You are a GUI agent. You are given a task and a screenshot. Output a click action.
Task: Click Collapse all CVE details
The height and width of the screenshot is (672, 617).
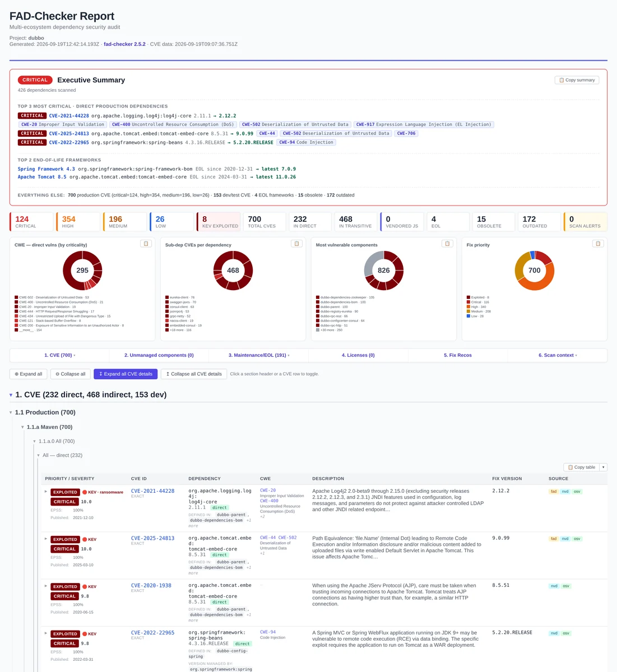[x=194, y=374]
